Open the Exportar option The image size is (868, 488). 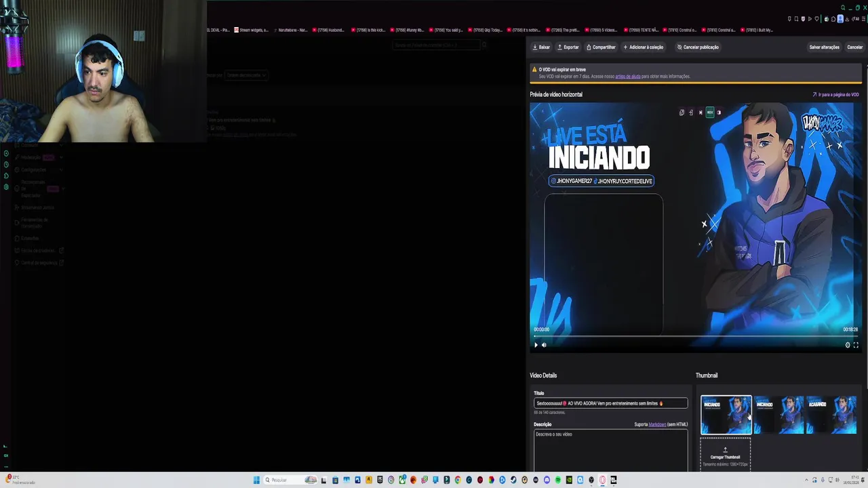click(x=568, y=47)
